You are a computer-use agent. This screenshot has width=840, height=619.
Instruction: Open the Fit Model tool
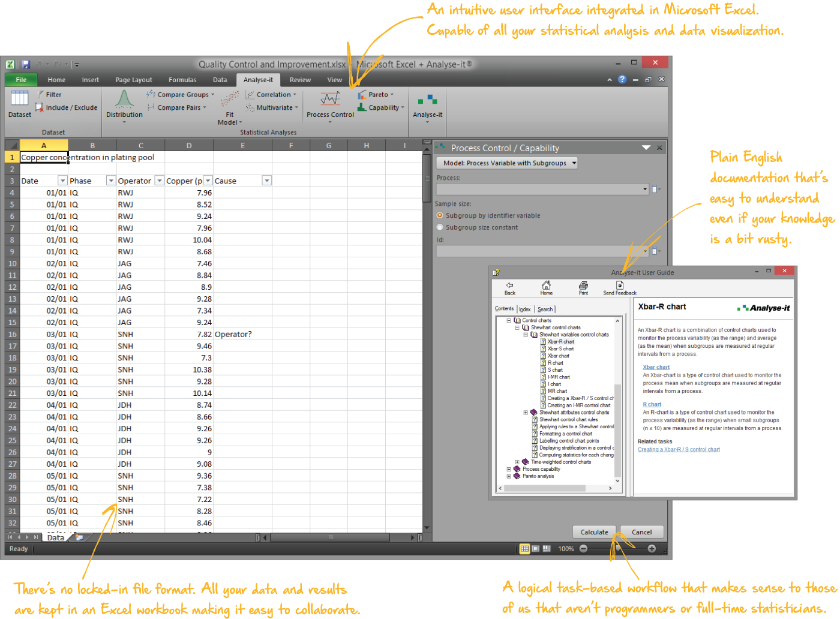click(x=230, y=108)
